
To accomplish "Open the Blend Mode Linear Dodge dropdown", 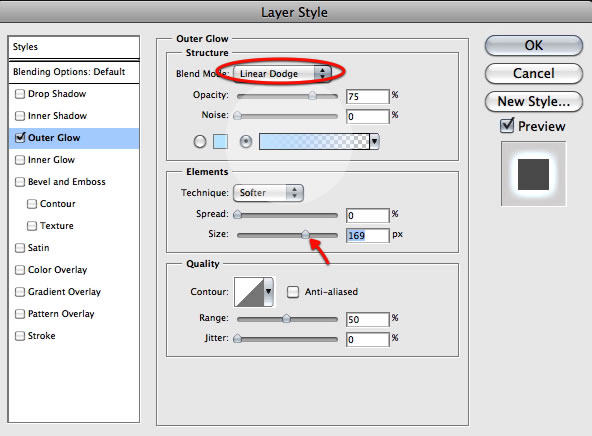I will [282, 74].
